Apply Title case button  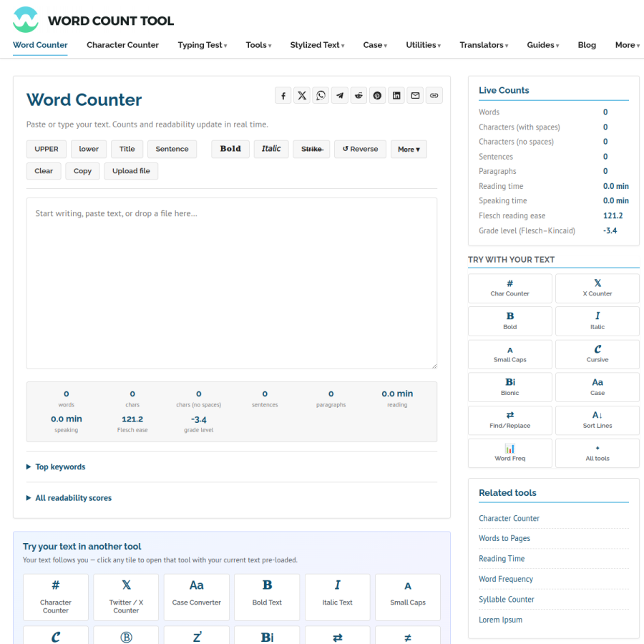127,149
